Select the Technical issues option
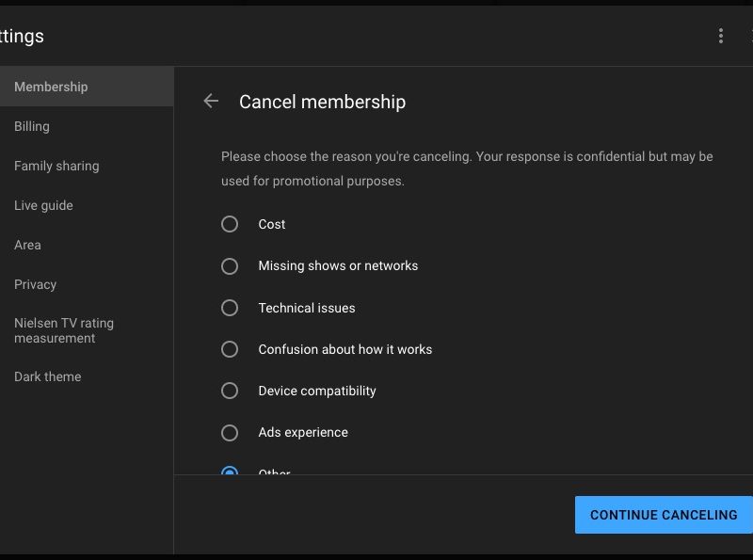 [x=230, y=308]
